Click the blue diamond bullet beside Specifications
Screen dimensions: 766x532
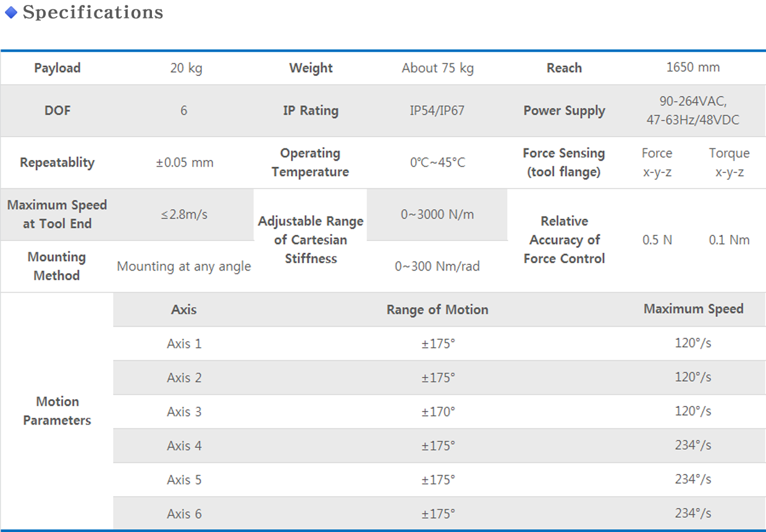coord(11,12)
